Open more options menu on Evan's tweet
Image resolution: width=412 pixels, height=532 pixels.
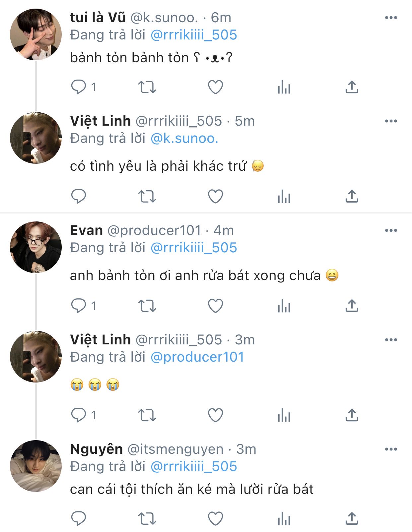point(391,231)
